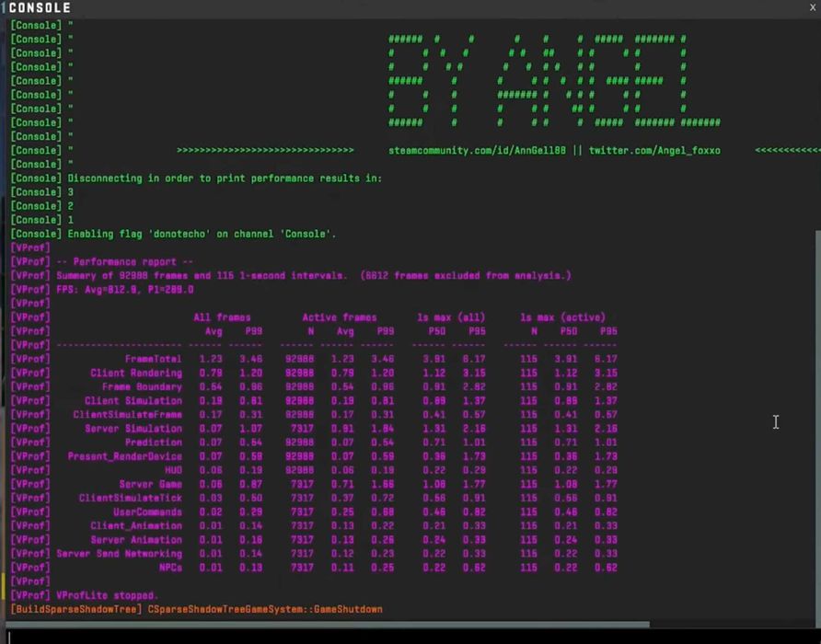Click the '[BuildSparseShadowTree]' orange tag
Screen dimensions: 821x644
[x=75, y=609]
